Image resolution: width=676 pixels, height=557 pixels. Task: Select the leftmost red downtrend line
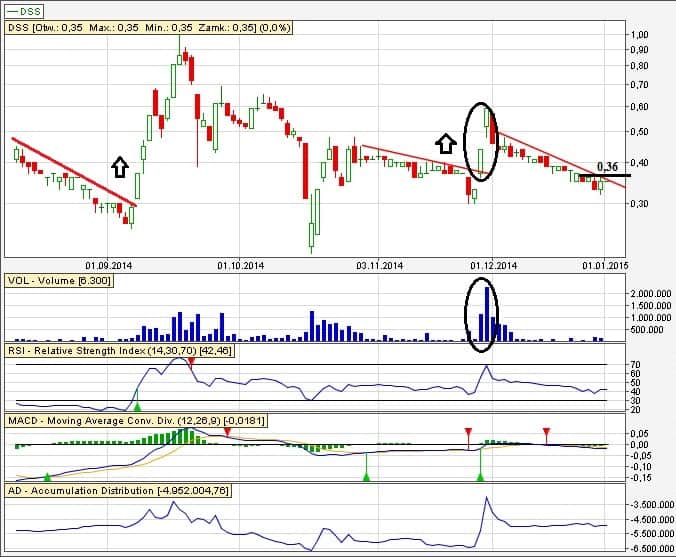[x=72, y=170]
